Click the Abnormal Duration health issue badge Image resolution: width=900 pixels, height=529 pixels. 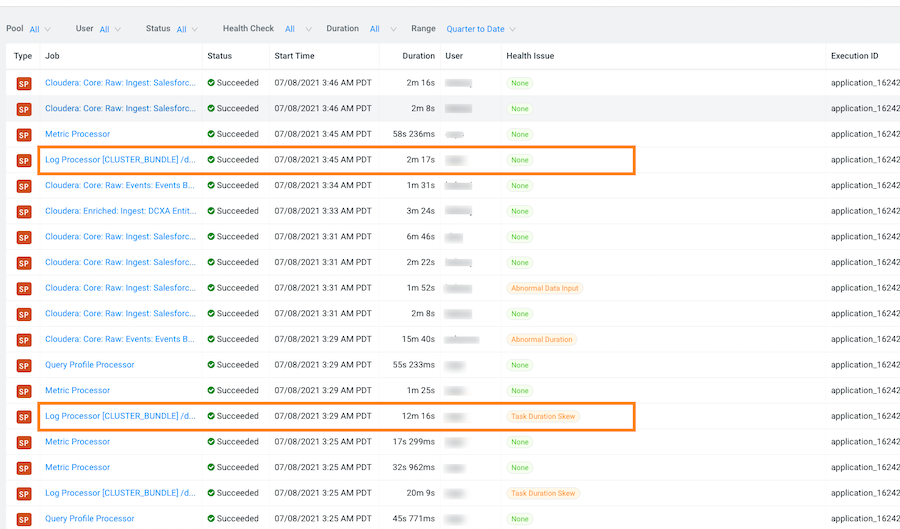pos(541,340)
